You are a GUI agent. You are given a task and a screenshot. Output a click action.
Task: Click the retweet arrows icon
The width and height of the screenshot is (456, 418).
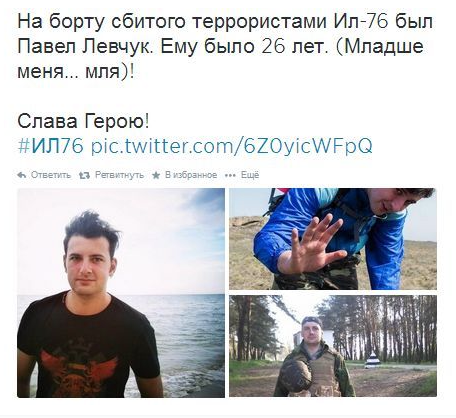coord(84,175)
